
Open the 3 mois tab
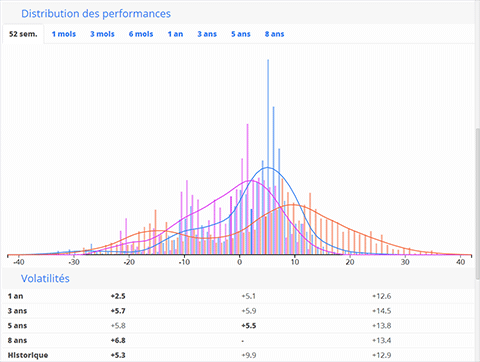click(x=102, y=34)
